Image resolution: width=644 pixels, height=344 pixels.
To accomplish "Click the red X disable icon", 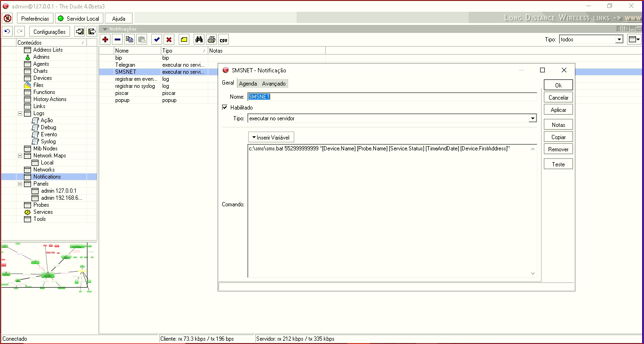I will tap(169, 40).
